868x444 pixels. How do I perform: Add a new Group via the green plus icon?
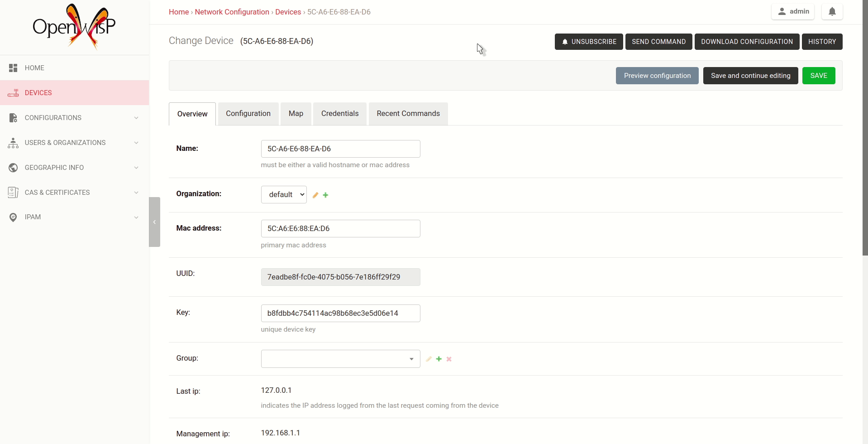(439, 358)
